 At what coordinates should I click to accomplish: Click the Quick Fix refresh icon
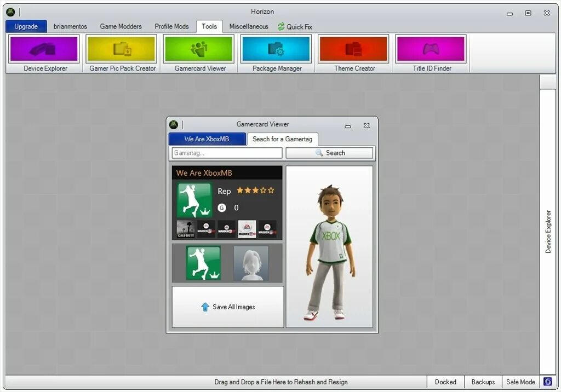(x=281, y=26)
